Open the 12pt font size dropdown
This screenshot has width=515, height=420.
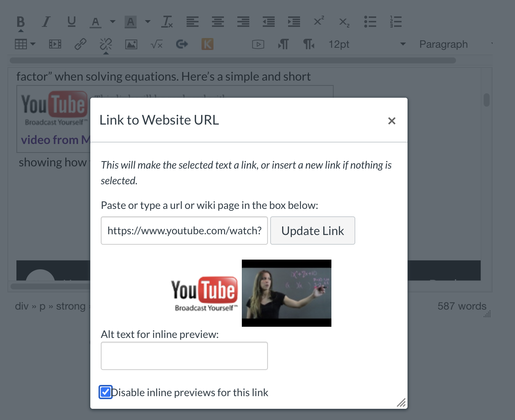(367, 44)
